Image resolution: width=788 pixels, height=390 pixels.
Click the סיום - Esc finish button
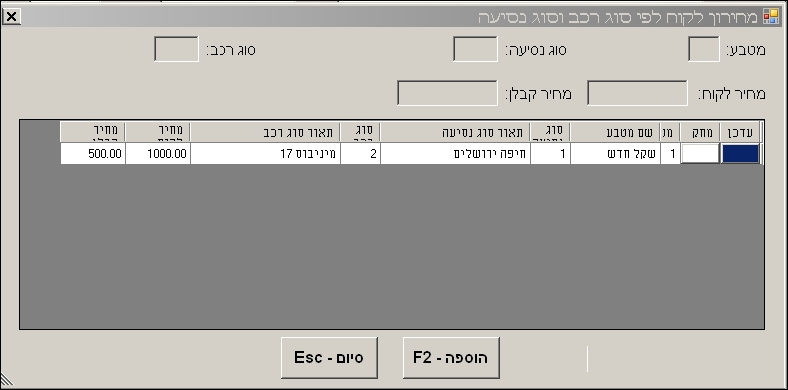(329, 358)
